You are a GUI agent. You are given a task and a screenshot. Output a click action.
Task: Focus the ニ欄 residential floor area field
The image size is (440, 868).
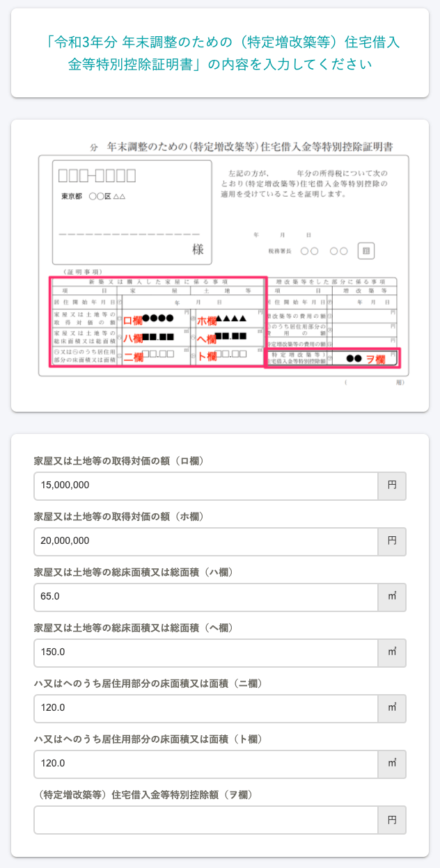(205, 708)
